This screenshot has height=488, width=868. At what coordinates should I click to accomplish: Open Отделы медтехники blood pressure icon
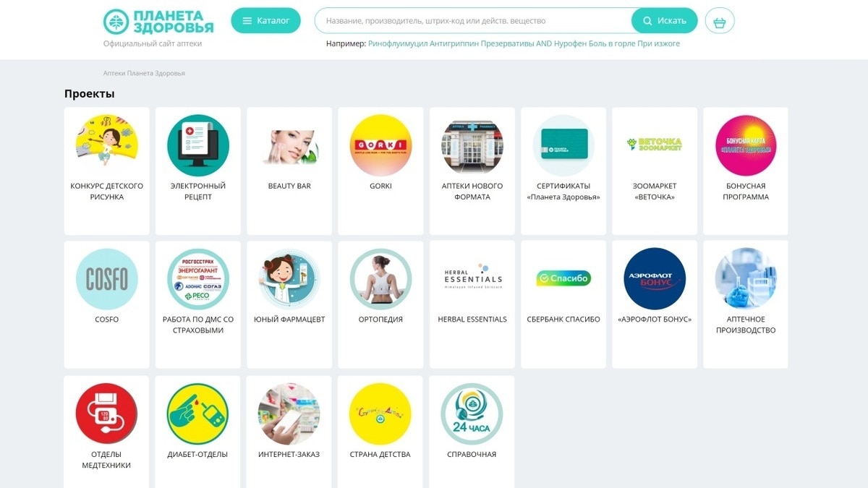coord(106,414)
